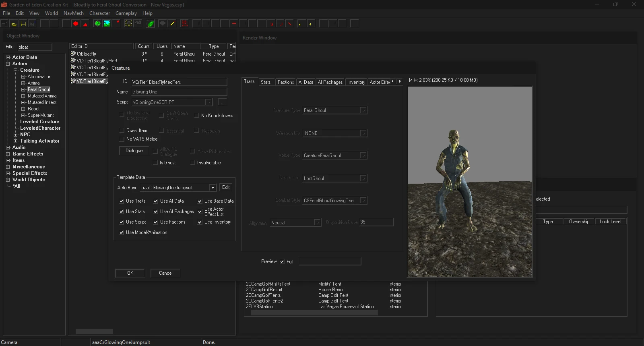Toggle the Full preview checkbox

click(x=282, y=262)
